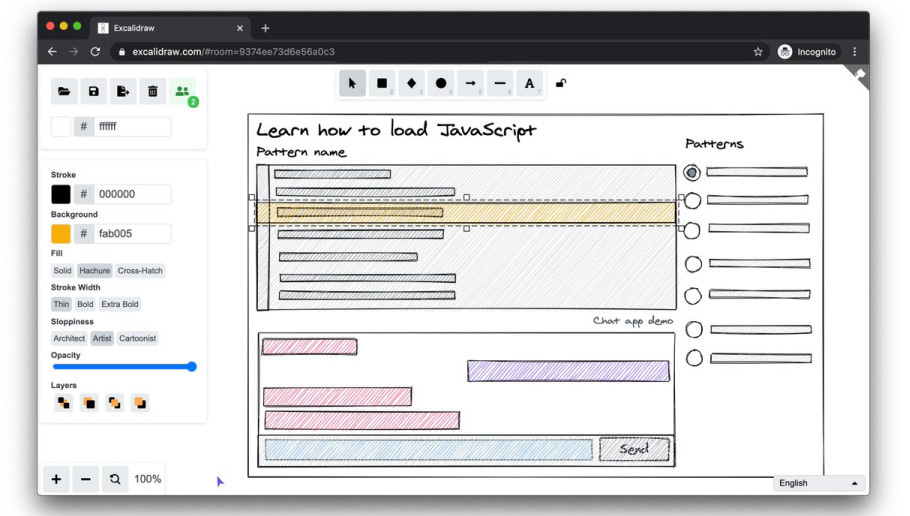Choose Hachure fill style
Screen dimensions: 910x516
click(94, 270)
